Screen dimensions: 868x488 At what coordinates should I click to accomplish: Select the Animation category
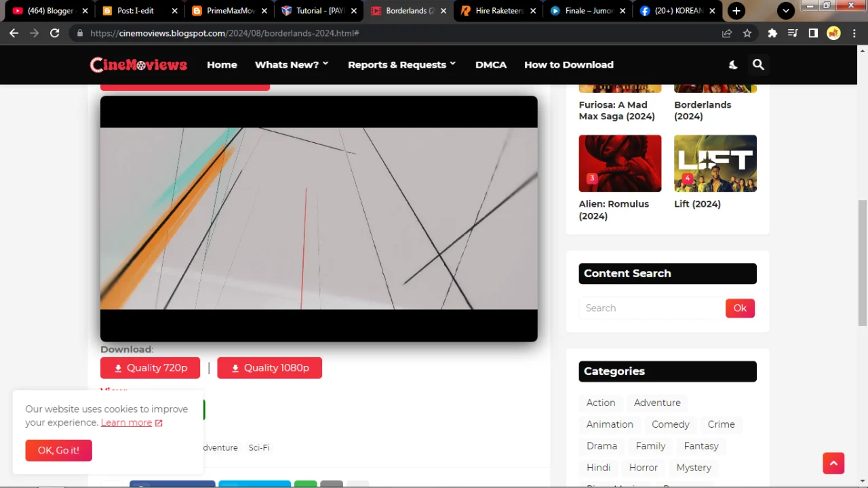point(610,424)
